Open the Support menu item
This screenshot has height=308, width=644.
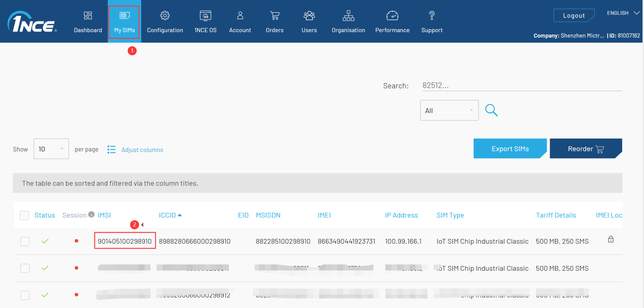pyautogui.click(x=432, y=22)
